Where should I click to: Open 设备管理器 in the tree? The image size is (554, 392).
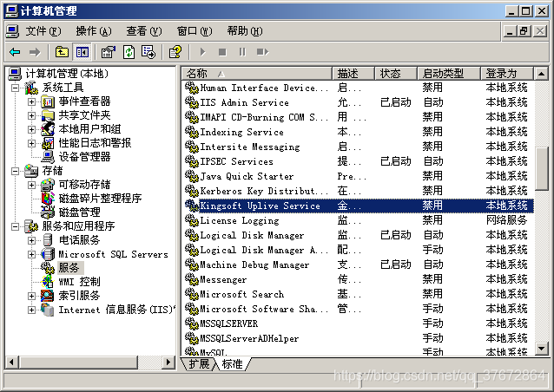pos(84,157)
